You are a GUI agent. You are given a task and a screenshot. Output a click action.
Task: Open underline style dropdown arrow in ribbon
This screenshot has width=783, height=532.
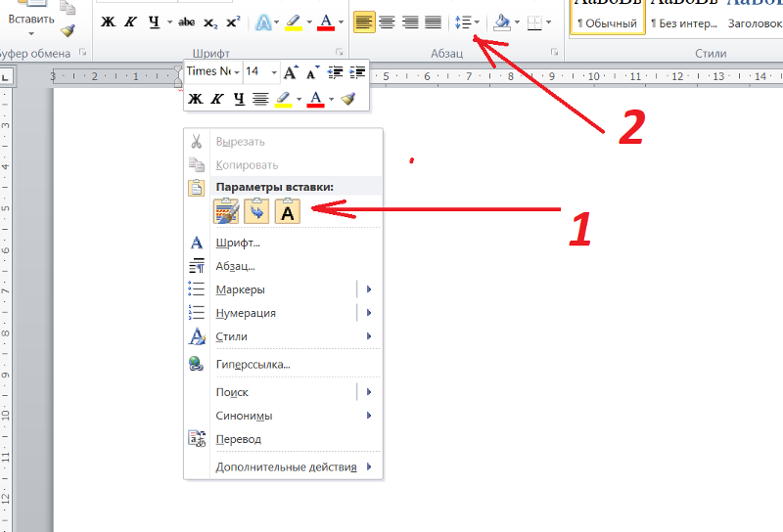point(169,22)
